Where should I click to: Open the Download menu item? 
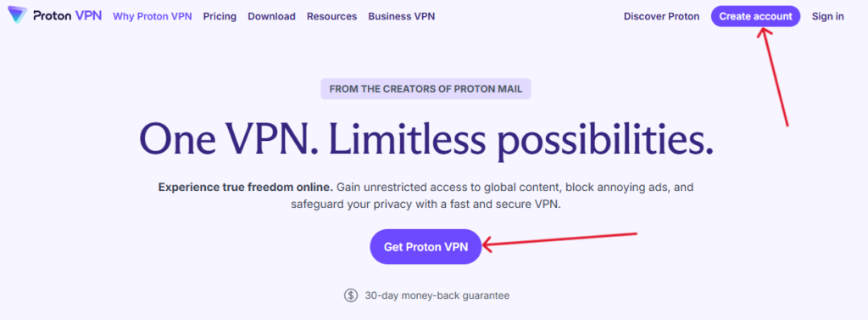tap(271, 16)
